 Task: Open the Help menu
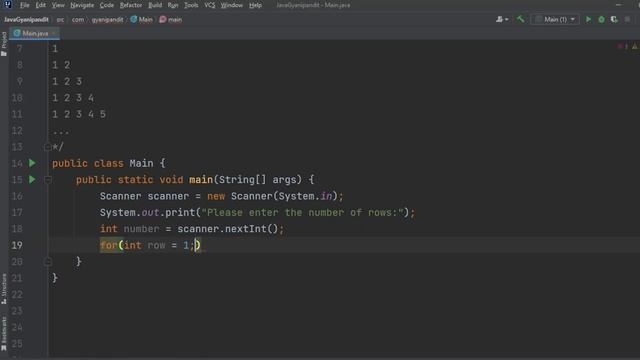point(255,5)
